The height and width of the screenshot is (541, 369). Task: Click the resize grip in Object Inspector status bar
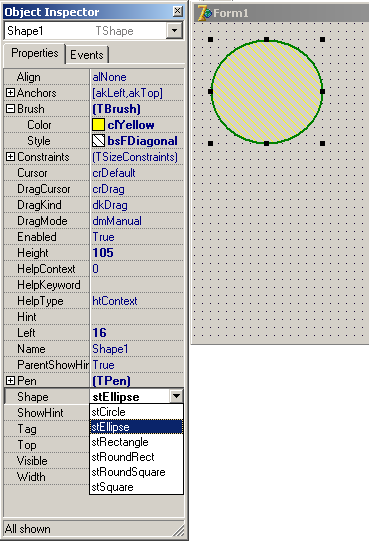[x=179, y=530]
